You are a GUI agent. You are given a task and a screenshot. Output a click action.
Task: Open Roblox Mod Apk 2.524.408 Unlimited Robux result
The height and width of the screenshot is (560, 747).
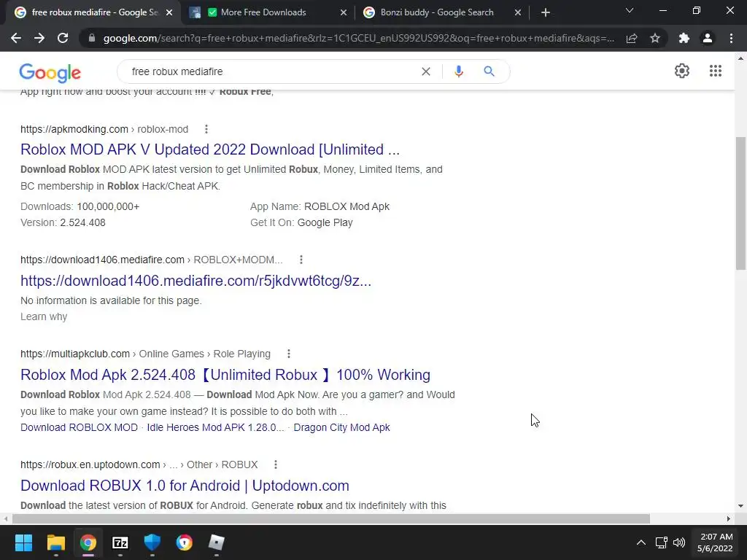[225, 375]
